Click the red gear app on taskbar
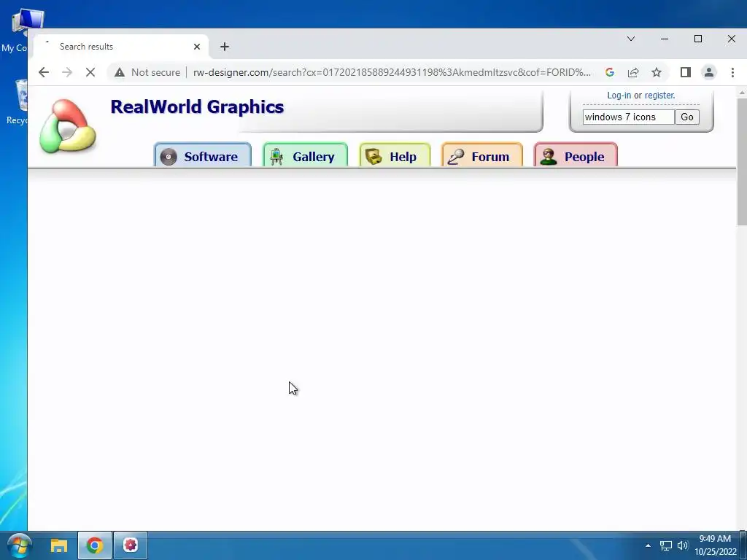747x560 pixels. pos(131,545)
